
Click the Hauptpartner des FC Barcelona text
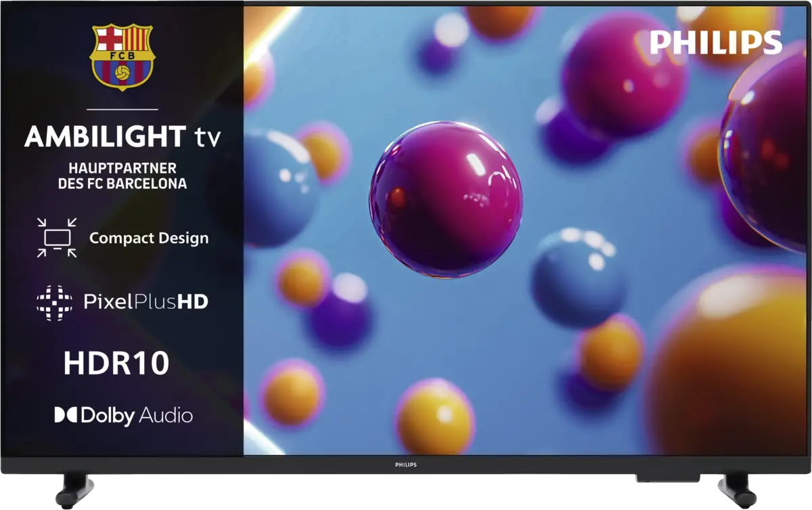coord(122,175)
